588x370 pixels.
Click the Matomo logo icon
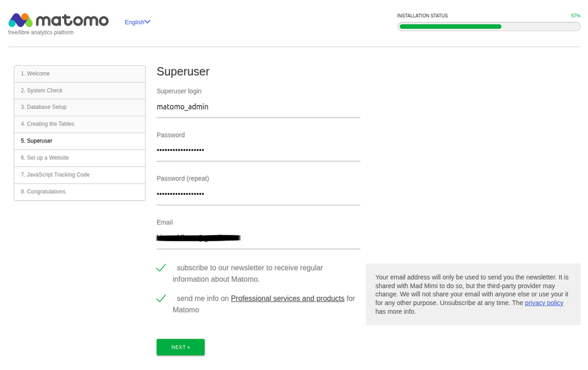coord(20,20)
